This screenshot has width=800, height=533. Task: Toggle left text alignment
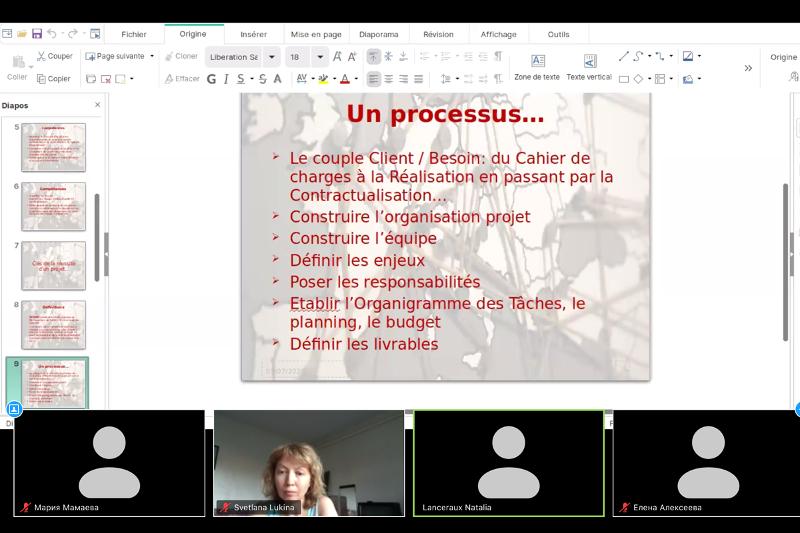coord(373,79)
